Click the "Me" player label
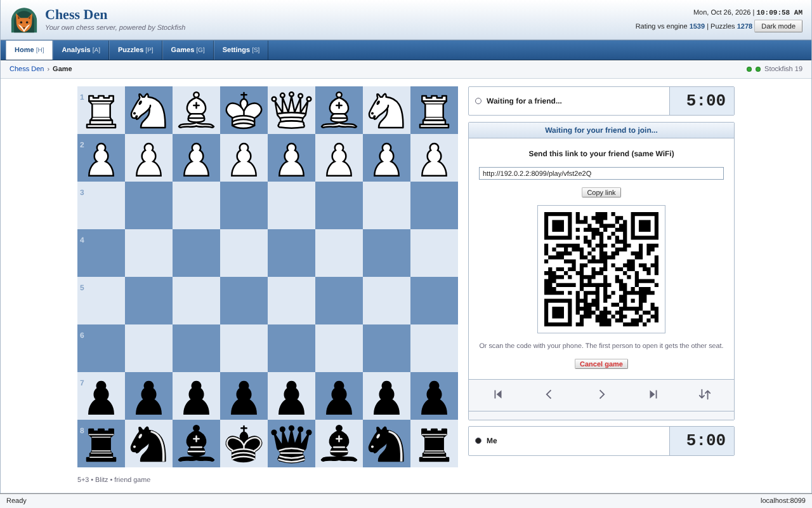This screenshot has height=508, width=812. pos(492,441)
